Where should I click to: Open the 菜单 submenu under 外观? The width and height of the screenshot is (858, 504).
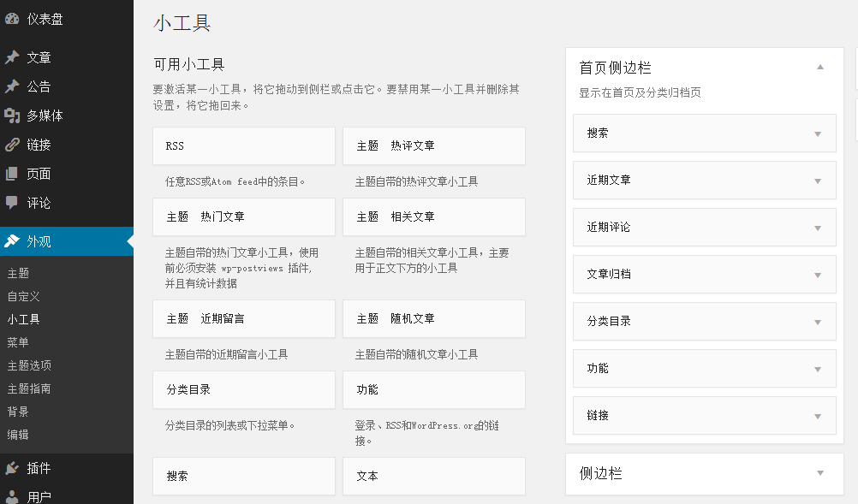coord(18,342)
